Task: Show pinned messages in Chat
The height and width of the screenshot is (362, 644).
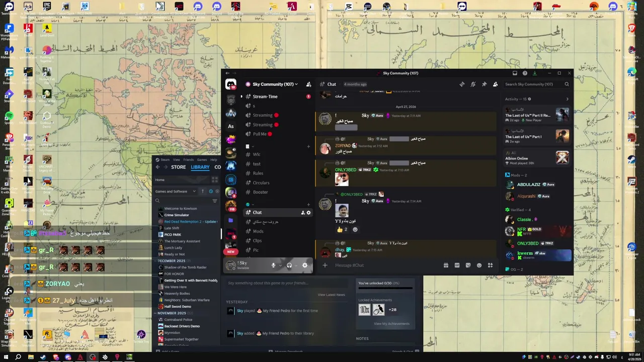Action: tap(484, 84)
